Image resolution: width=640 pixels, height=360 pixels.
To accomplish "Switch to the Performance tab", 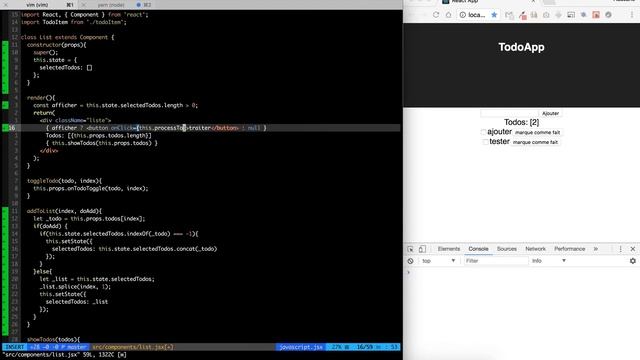I will click(x=569, y=249).
